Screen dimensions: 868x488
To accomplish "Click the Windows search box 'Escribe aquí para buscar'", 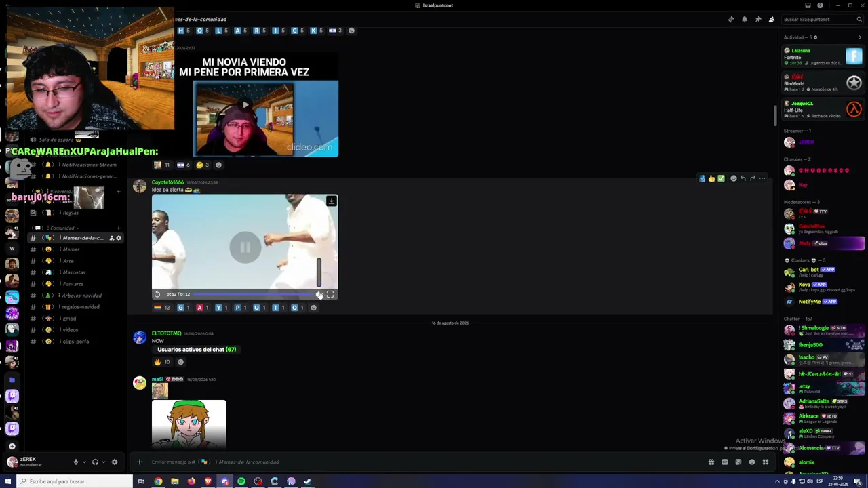I will (75, 481).
